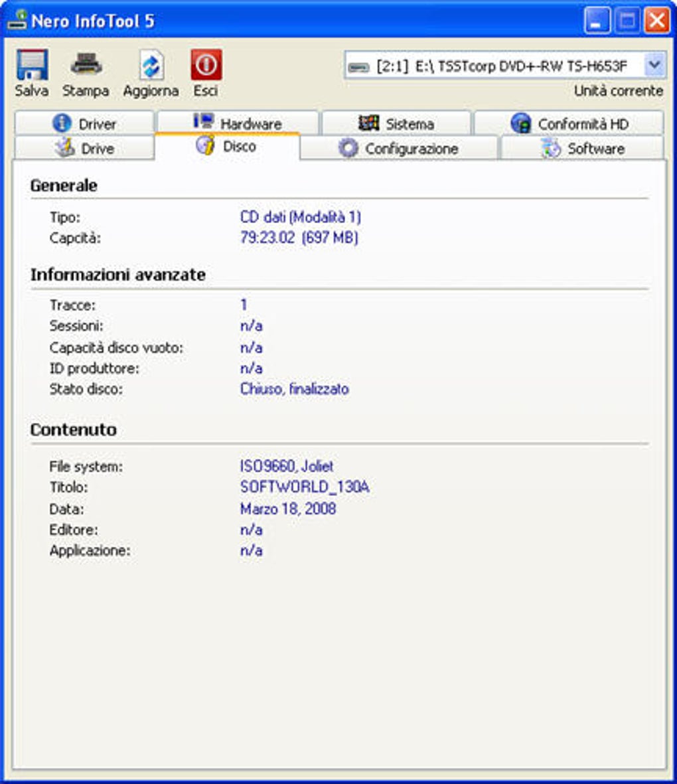The height and width of the screenshot is (784, 677).
Task: Click the "ID produttore:" label
Action: (x=94, y=368)
